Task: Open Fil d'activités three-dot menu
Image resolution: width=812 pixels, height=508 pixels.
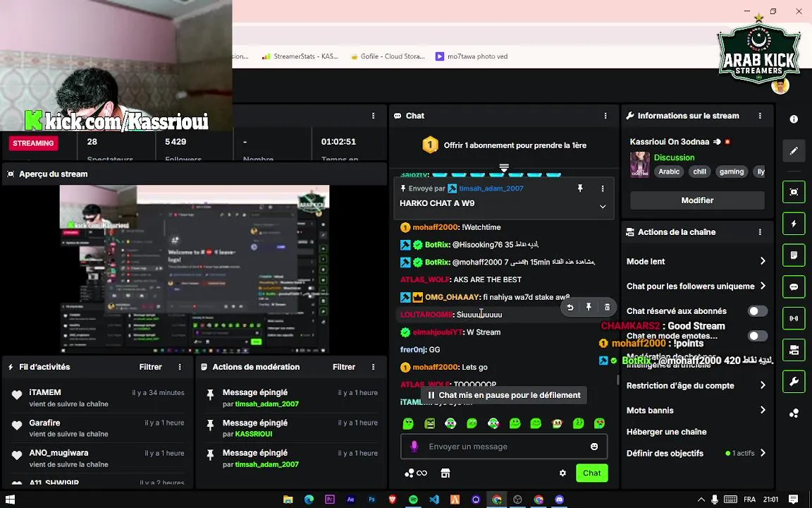Action: [x=180, y=367]
